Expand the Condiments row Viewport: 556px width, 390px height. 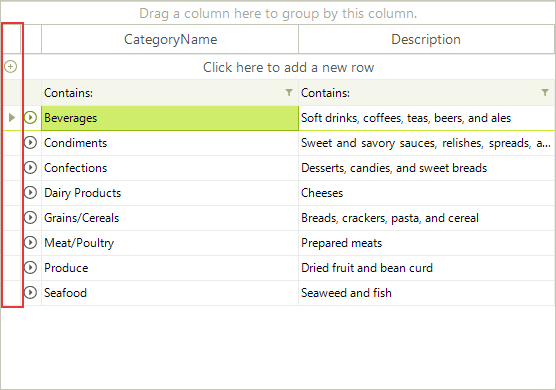[x=30, y=143]
